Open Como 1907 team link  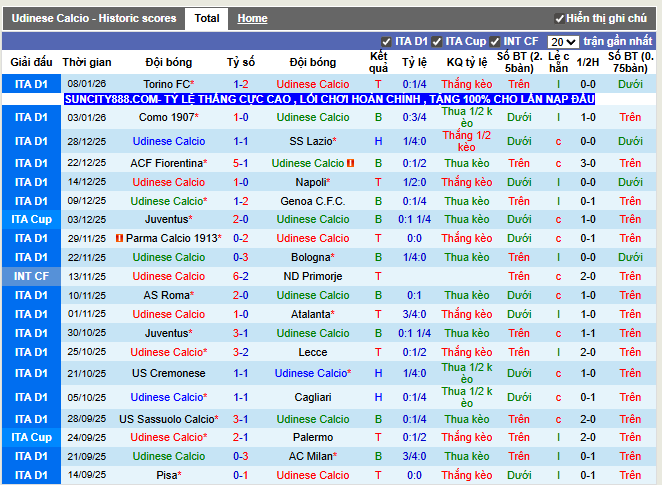(x=168, y=117)
